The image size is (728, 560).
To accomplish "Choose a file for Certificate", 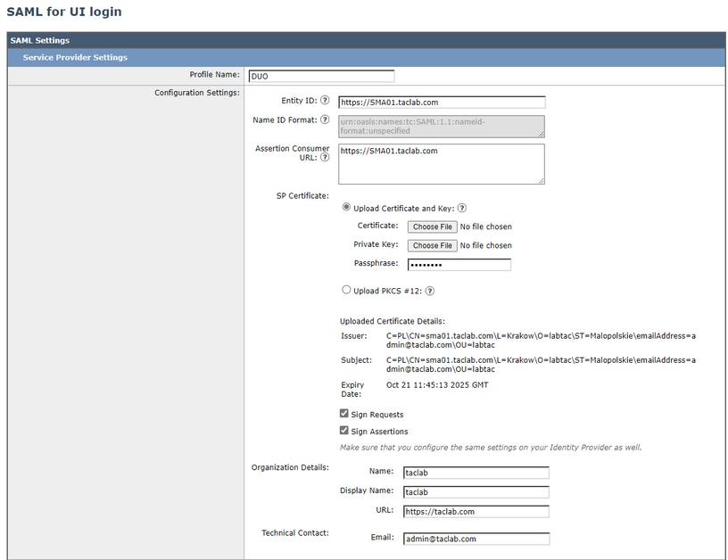I will (432, 226).
